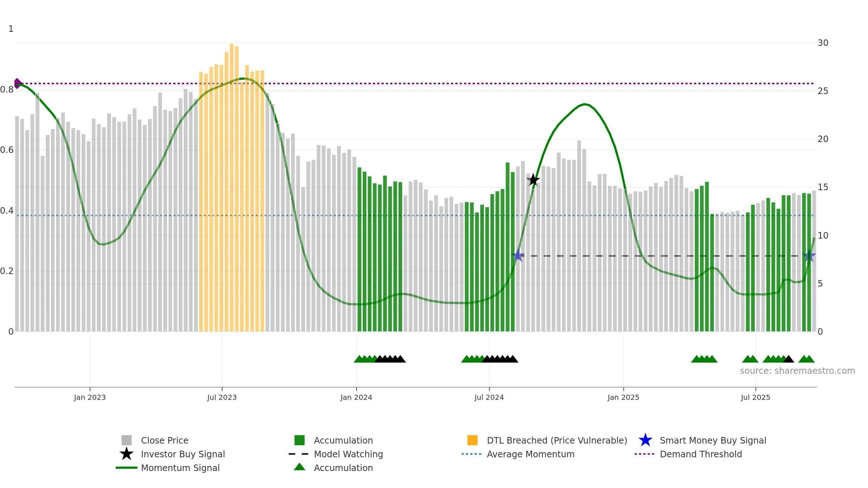The width and height of the screenshot is (868, 488).
Task: Click the orange DTL Breached legend swatch
Action: pos(472,440)
